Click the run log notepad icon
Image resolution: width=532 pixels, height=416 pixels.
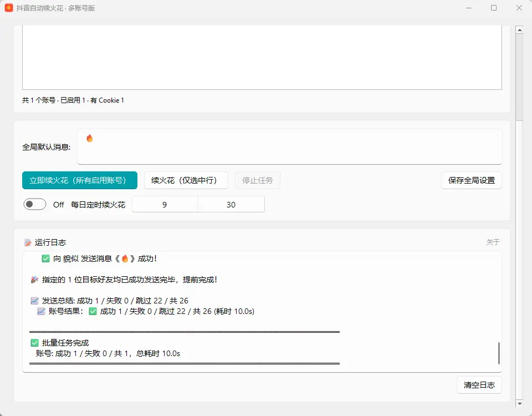pos(28,242)
